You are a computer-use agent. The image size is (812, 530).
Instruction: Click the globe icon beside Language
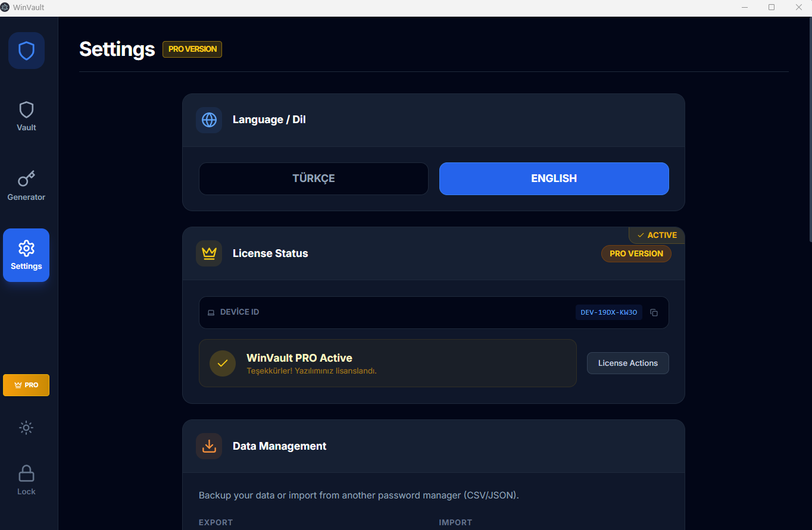(x=209, y=120)
